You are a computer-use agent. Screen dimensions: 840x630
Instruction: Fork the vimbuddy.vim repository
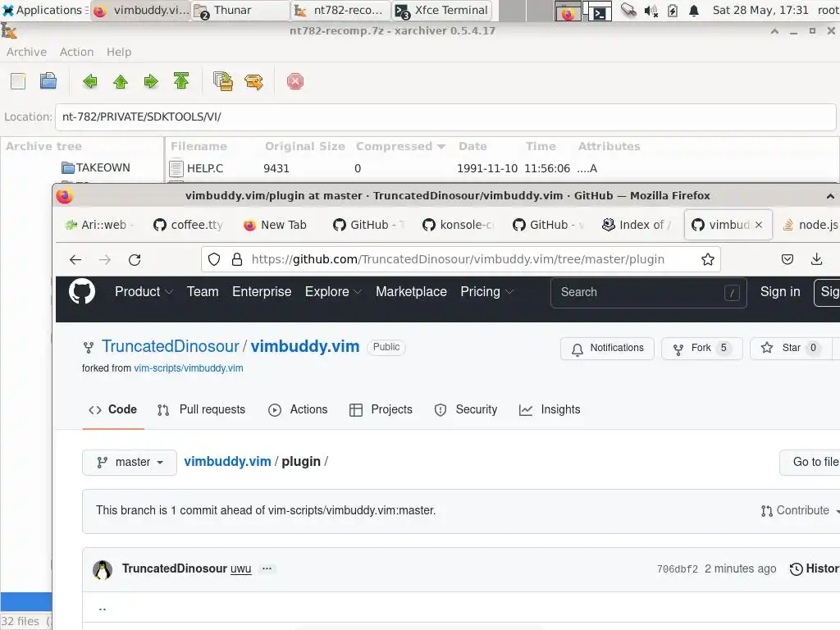702,348
